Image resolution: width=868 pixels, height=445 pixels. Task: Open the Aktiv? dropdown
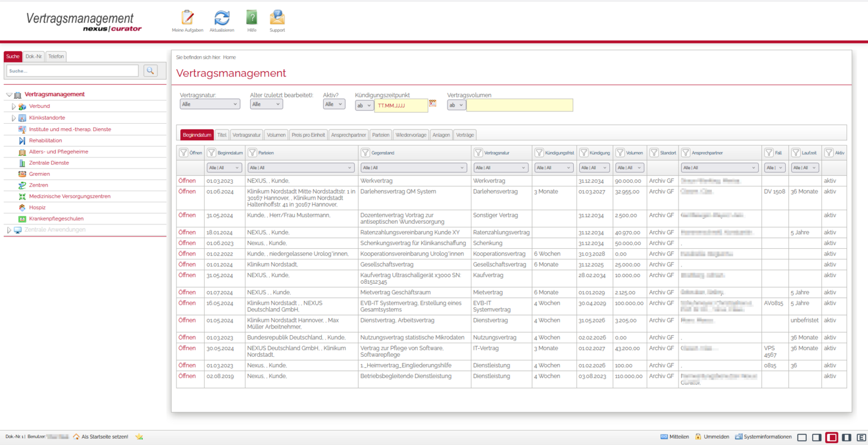click(x=333, y=104)
